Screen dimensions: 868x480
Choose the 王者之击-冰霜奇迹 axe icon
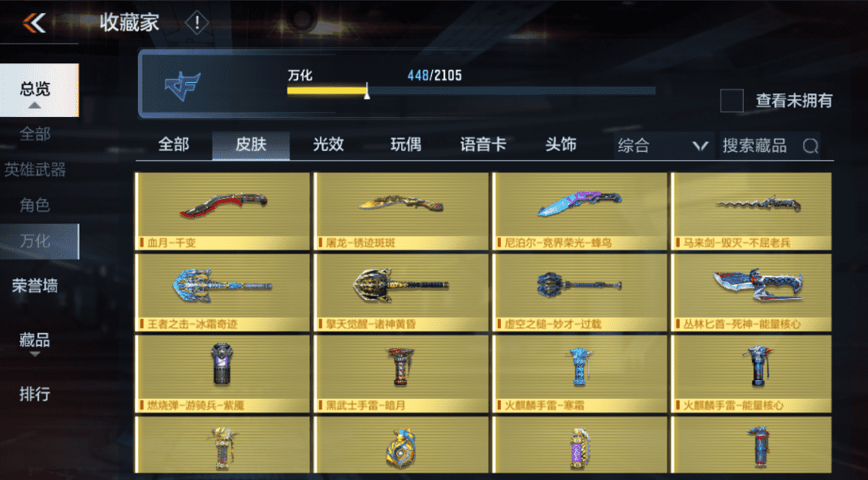coord(222,286)
